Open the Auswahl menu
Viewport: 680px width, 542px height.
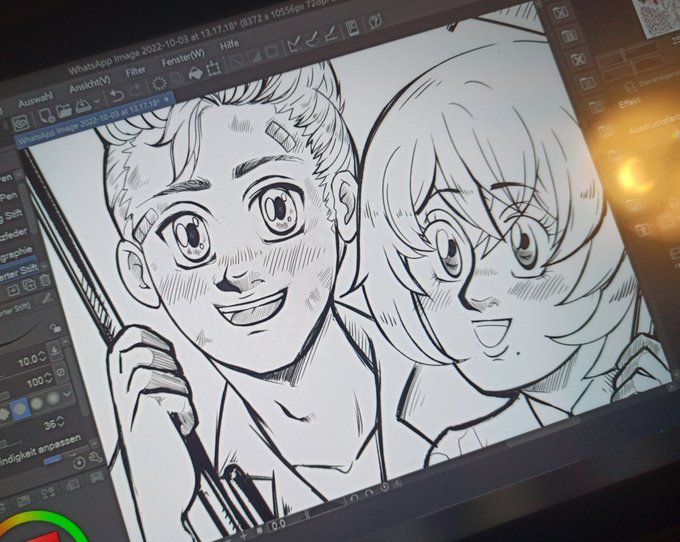coord(35,100)
